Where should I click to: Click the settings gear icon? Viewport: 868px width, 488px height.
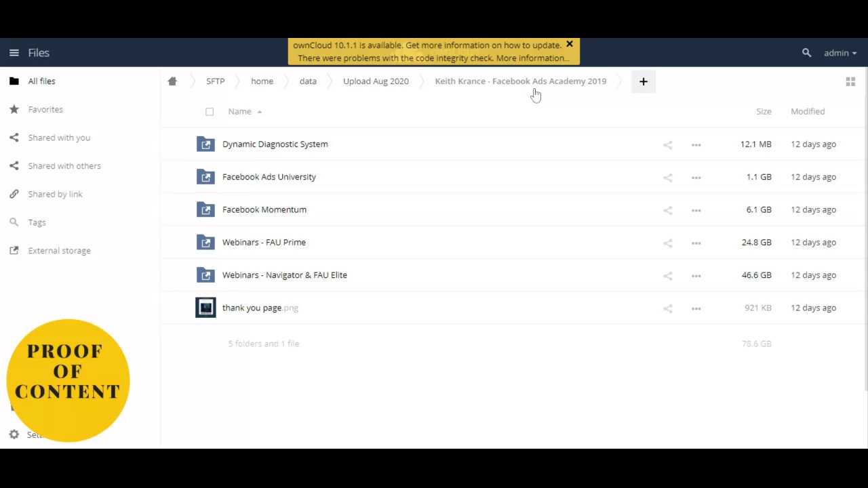coord(14,434)
